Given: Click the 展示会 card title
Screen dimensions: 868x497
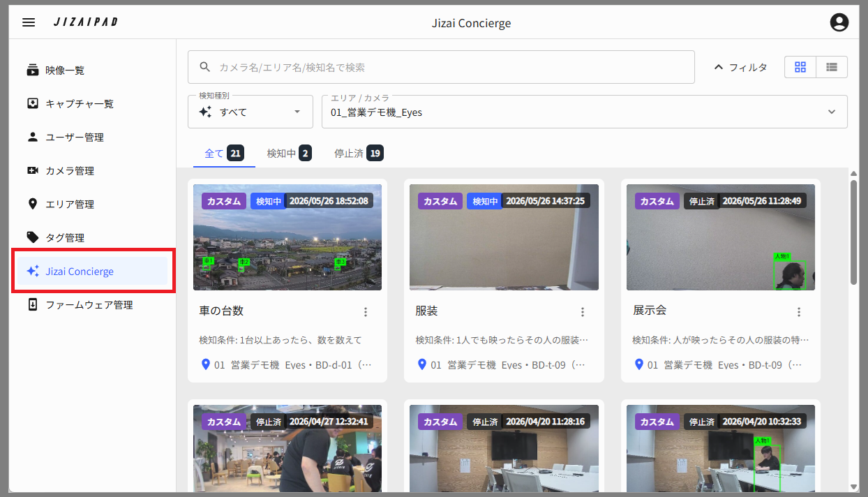Looking at the screenshot, I should click(650, 311).
